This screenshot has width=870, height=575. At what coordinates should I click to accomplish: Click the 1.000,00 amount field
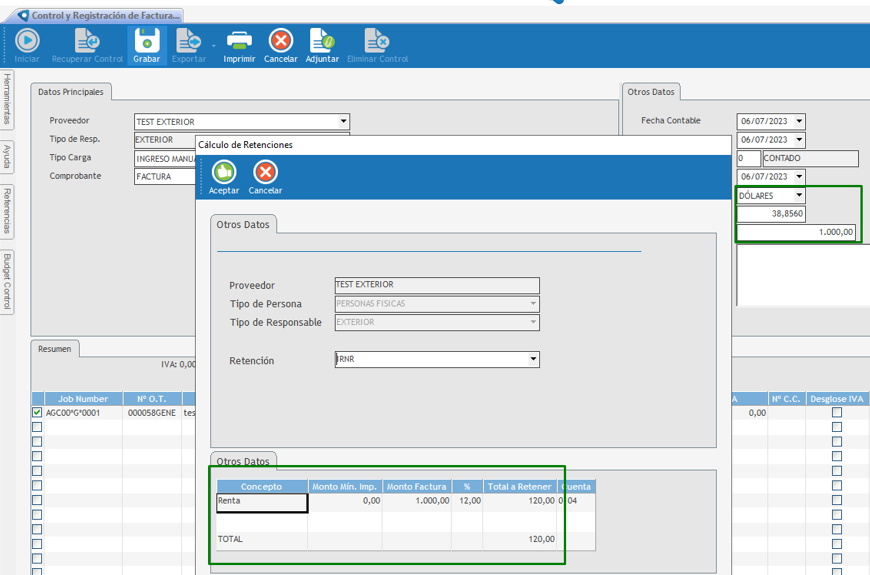click(796, 232)
